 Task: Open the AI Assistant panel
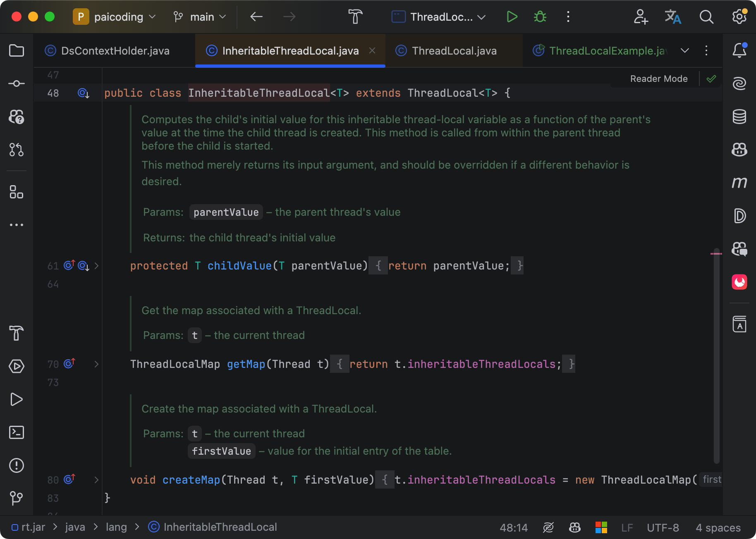click(739, 83)
